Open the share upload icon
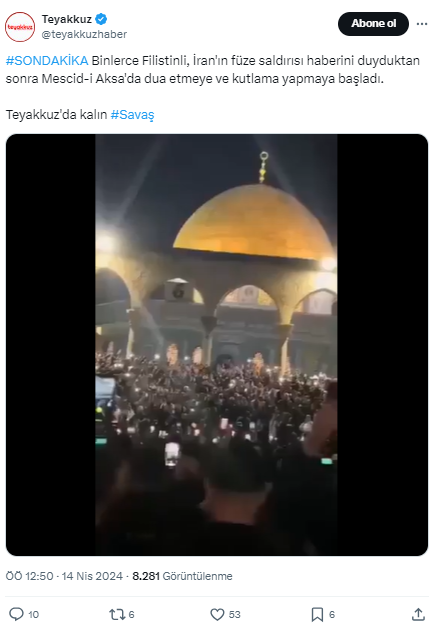The height and width of the screenshot is (628, 438). pyautogui.click(x=418, y=614)
